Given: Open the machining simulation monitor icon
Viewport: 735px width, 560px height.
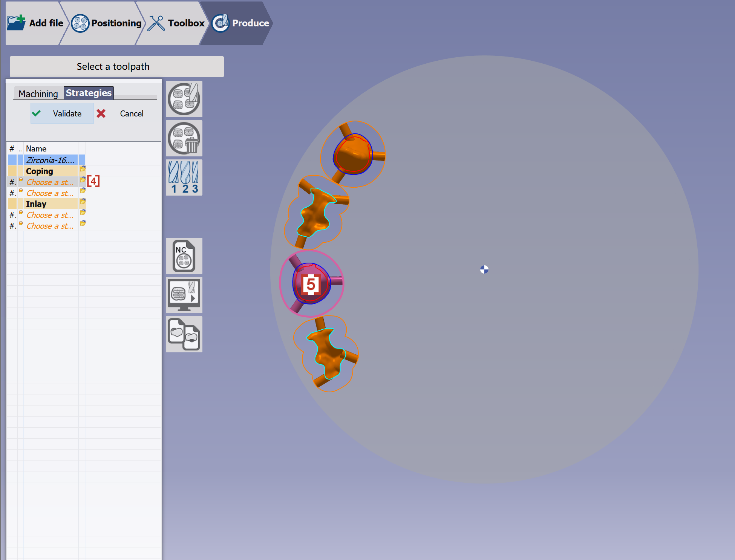Looking at the screenshot, I should 184,295.
